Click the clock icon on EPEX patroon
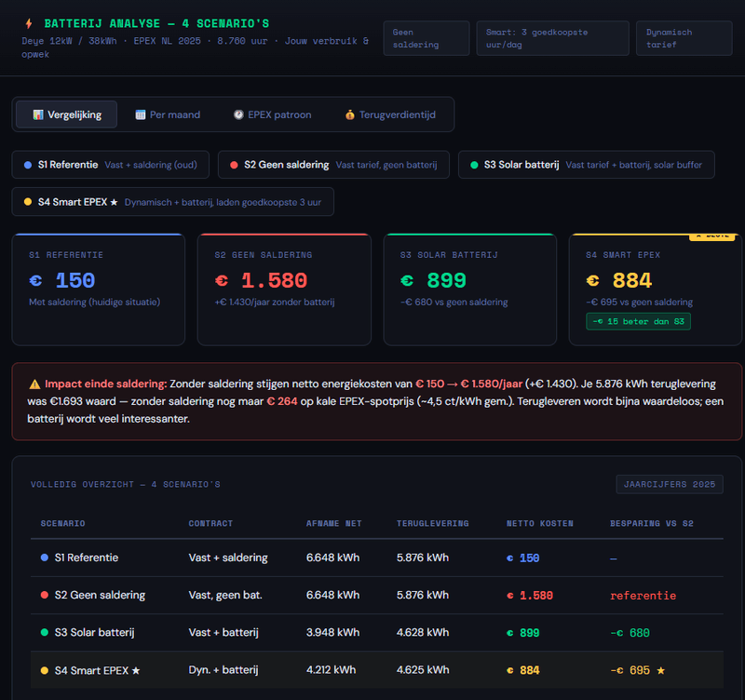Screen dimensions: 745x700 238,114
